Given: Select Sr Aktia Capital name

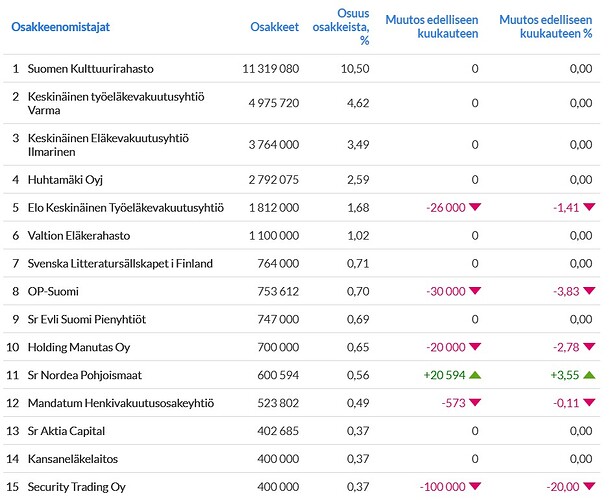Looking at the screenshot, I should coord(66,431).
